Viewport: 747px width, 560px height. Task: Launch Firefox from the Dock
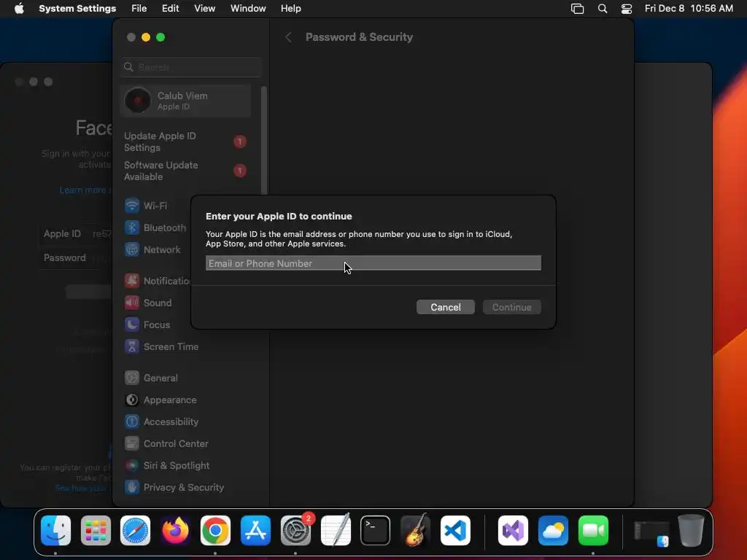(x=175, y=531)
